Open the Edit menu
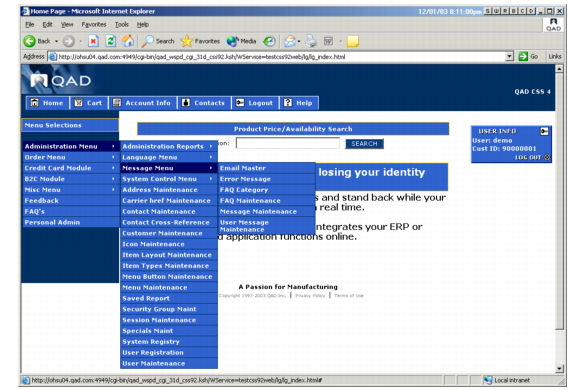 (47, 25)
